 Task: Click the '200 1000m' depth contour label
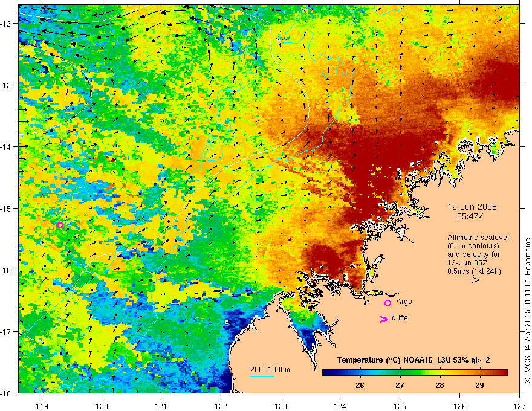click(270, 370)
